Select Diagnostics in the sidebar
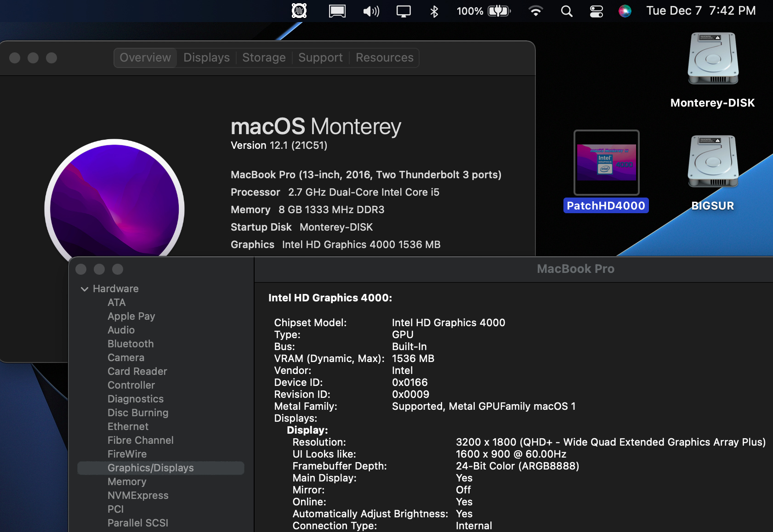The width and height of the screenshot is (773, 532). point(136,399)
